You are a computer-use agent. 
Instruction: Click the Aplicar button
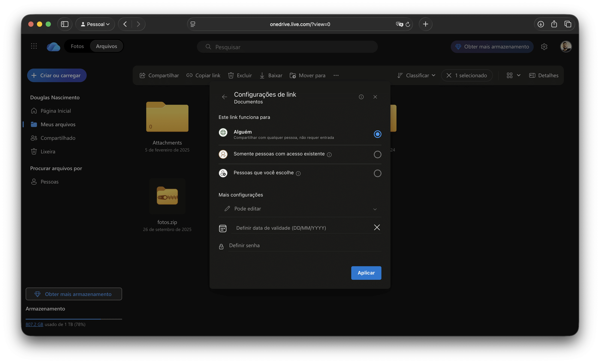366,273
